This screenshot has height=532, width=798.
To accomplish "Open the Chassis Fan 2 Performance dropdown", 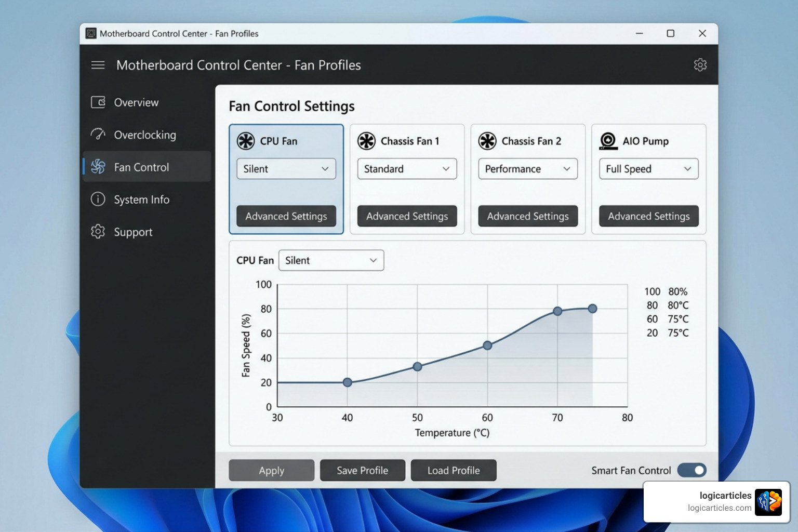I will [x=528, y=169].
